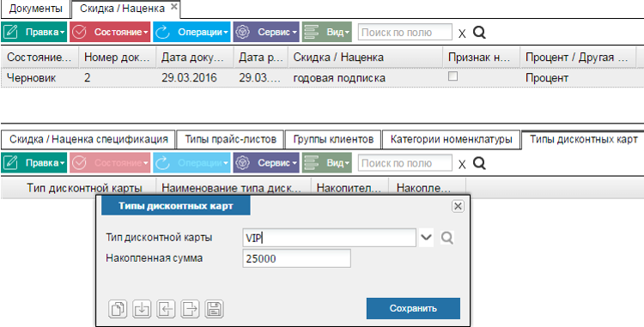Click the Накопител... column header
The height and width of the screenshot is (327, 644).
(x=349, y=188)
